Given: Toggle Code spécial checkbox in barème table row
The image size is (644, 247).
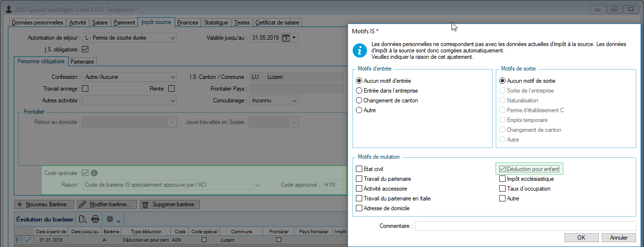Looking at the screenshot, I should (x=204, y=240).
